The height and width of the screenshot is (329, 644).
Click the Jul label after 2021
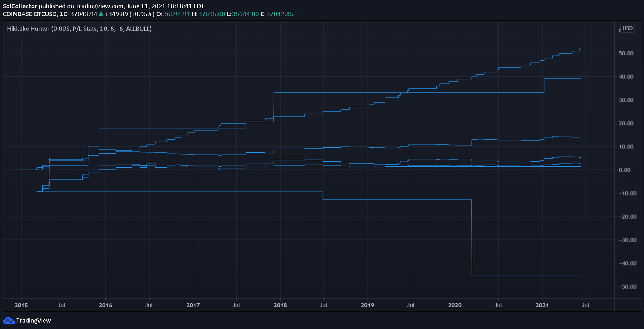coord(586,305)
